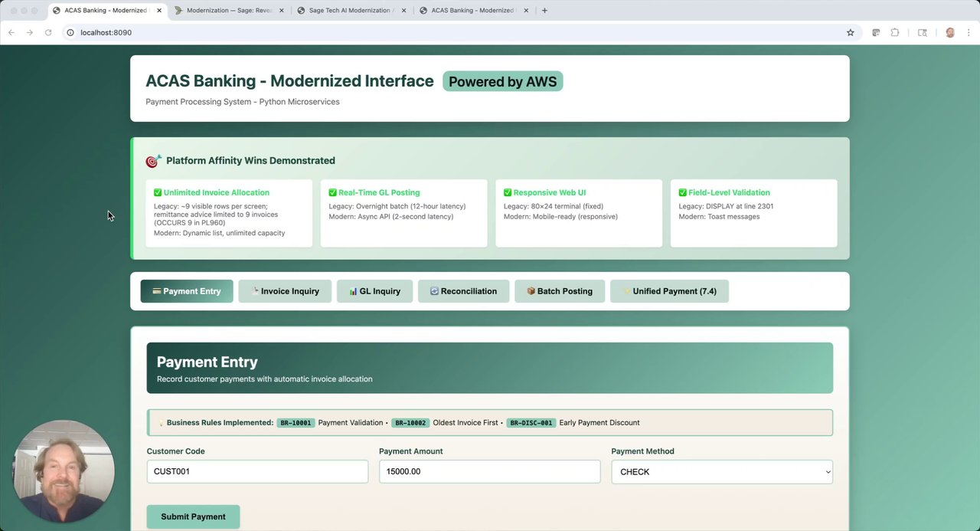Click the BR-DISC-001 business rule badge

click(531, 423)
